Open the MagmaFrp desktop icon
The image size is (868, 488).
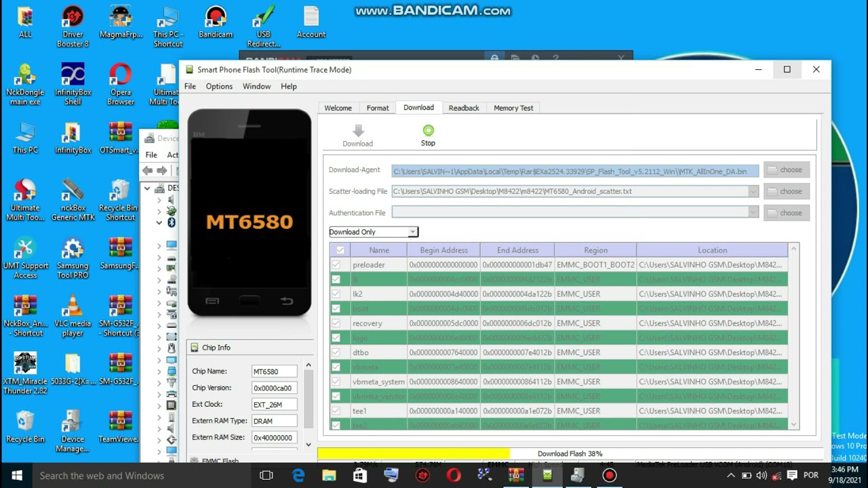click(121, 22)
